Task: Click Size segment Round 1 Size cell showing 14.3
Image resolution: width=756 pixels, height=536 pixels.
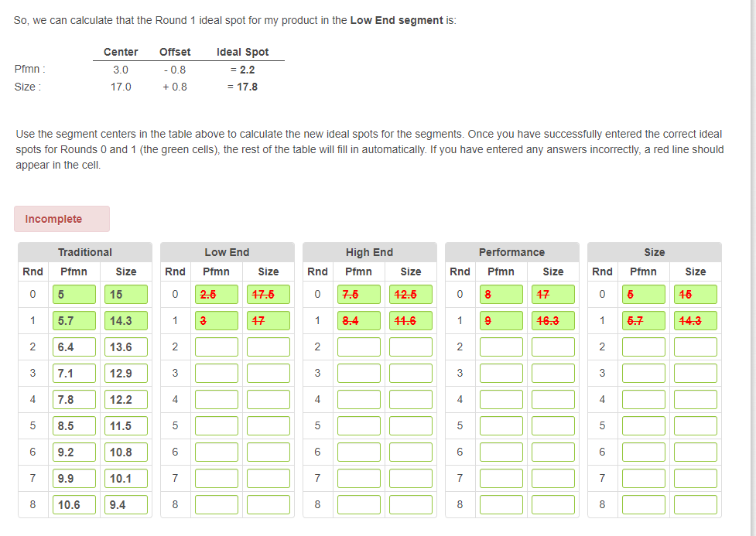Action: tap(695, 320)
